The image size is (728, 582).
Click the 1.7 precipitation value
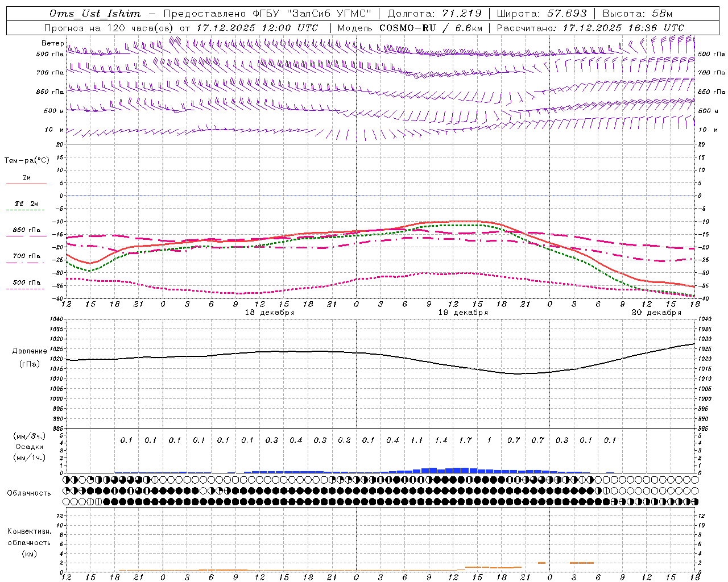tap(465, 440)
